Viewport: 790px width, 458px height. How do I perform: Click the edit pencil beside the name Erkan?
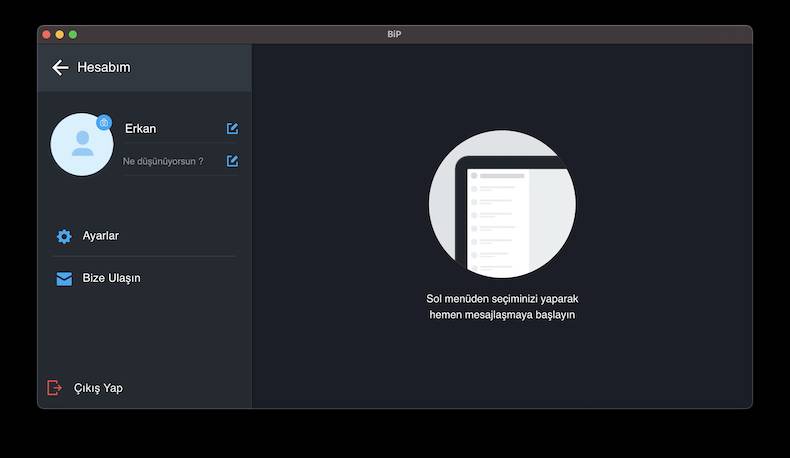(x=232, y=128)
